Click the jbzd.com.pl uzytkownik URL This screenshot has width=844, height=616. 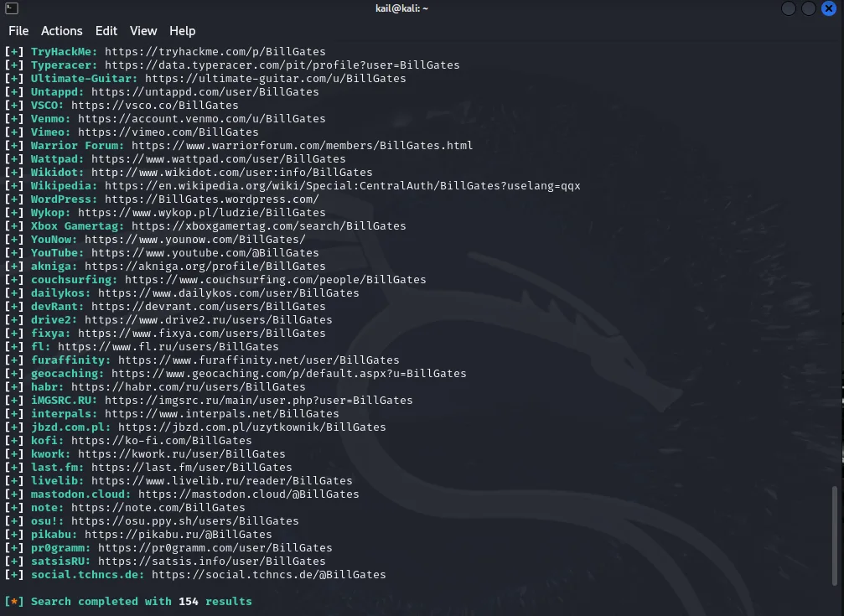pos(252,427)
